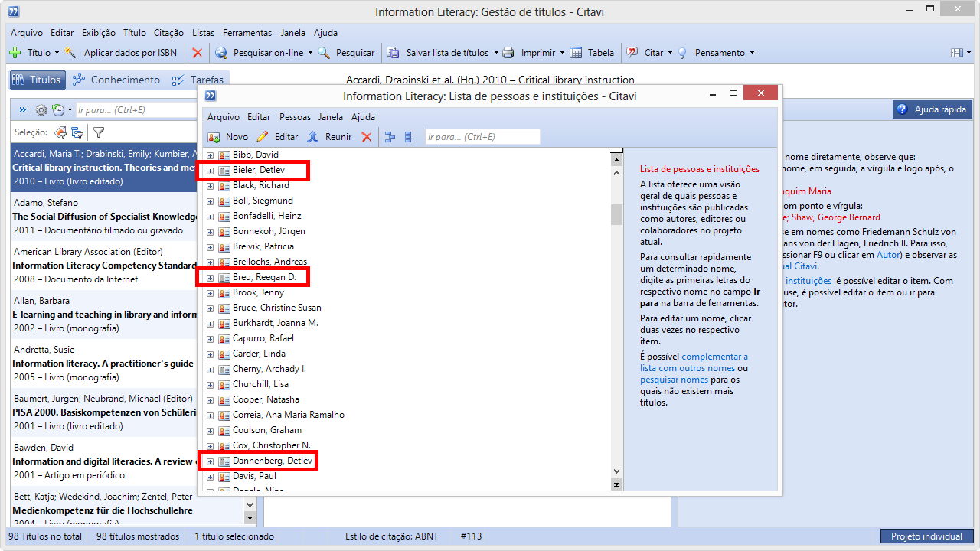Click the Novo person icon button

click(214, 137)
